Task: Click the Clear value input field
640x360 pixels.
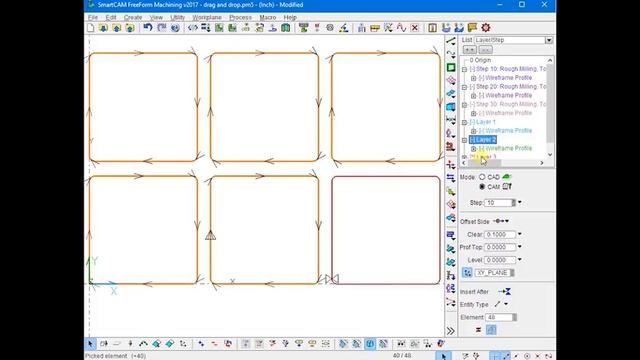Action: pos(500,234)
